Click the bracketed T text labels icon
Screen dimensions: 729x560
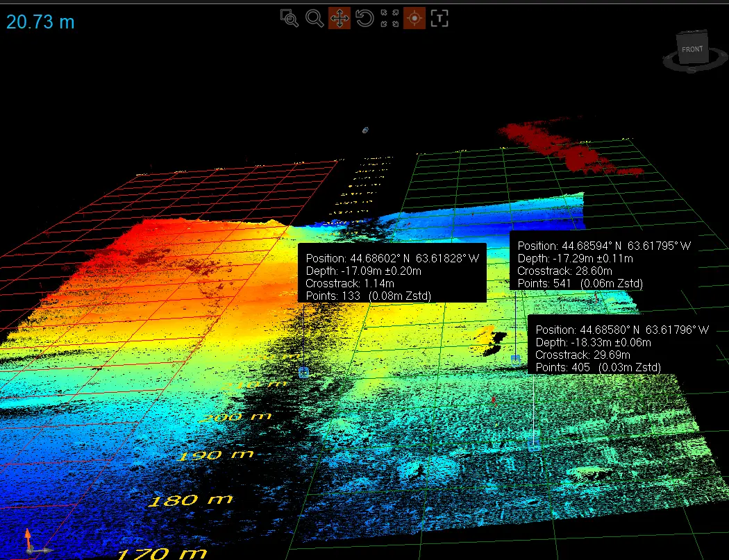[439, 19]
